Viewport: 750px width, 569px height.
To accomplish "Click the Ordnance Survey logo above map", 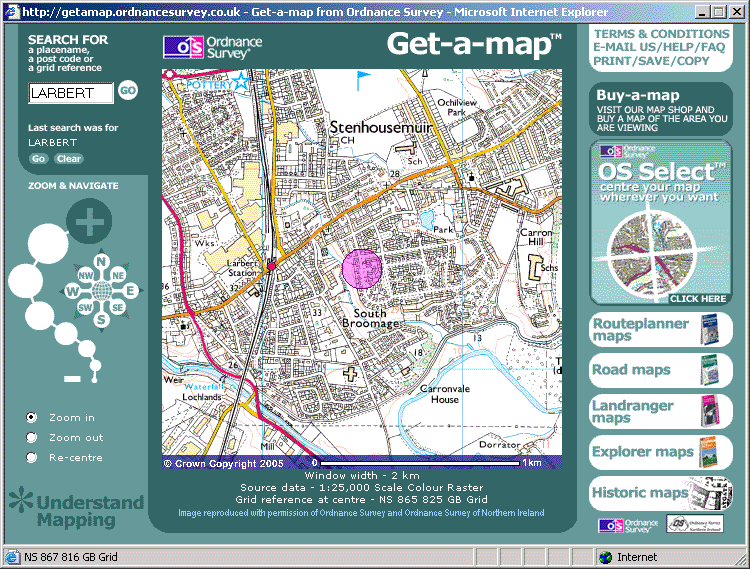I will coord(213,48).
